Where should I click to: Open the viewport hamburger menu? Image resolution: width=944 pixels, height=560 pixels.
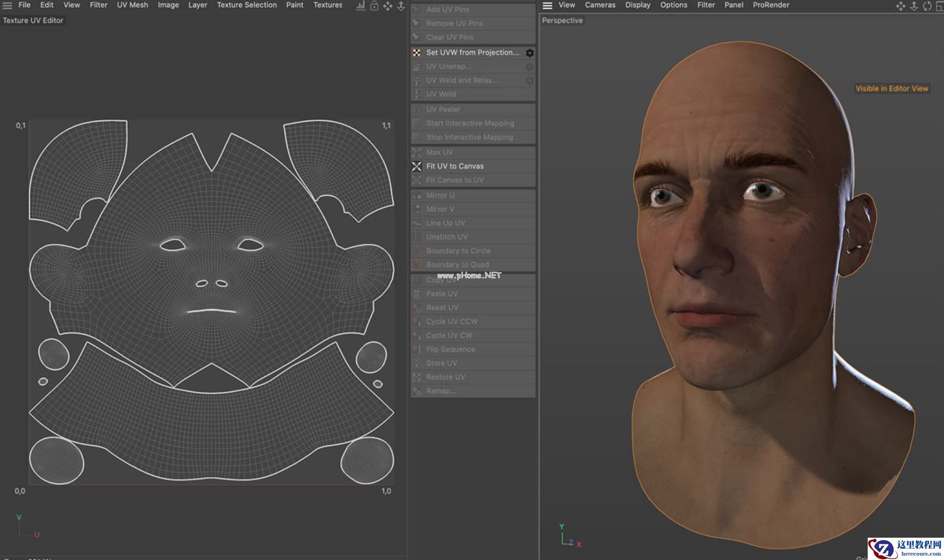[x=547, y=5]
